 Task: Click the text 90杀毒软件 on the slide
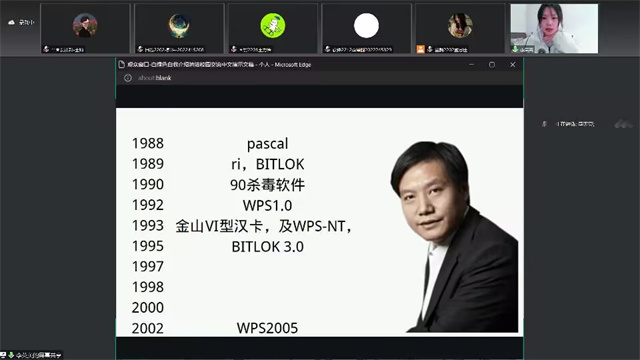[x=267, y=185]
